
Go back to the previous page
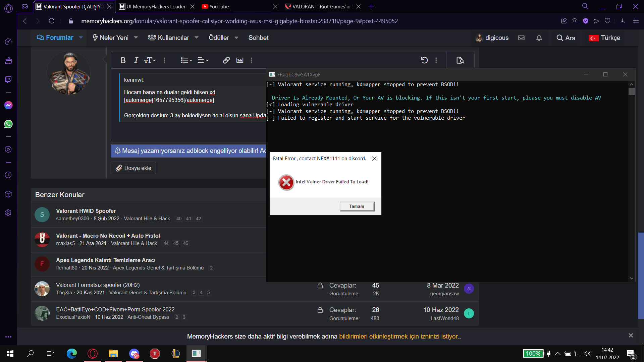pos(24,21)
